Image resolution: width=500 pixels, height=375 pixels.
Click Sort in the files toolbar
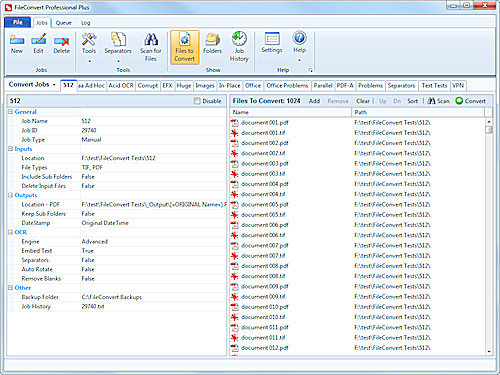pyautogui.click(x=412, y=101)
